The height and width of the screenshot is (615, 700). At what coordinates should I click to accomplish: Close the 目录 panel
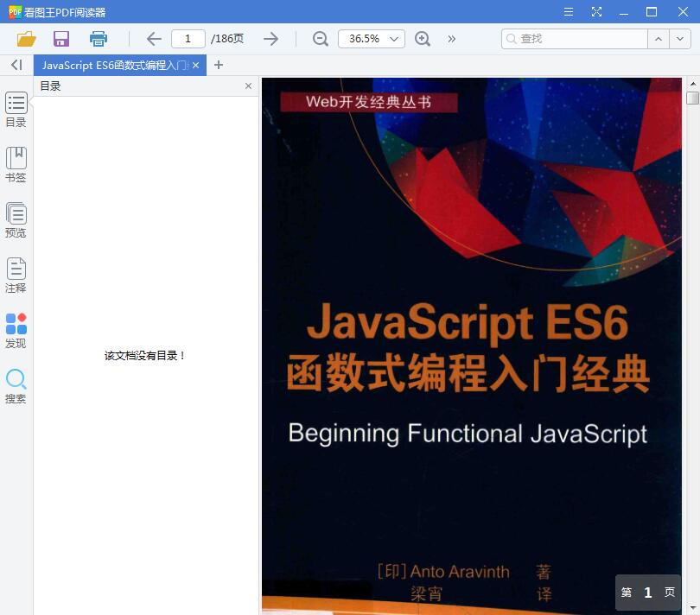248,86
